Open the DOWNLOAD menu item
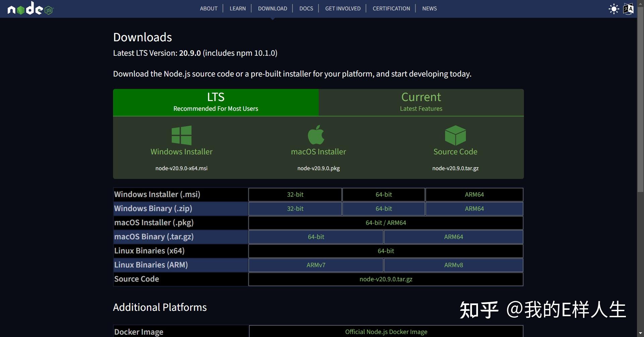This screenshot has height=337, width=644. pyautogui.click(x=272, y=8)
